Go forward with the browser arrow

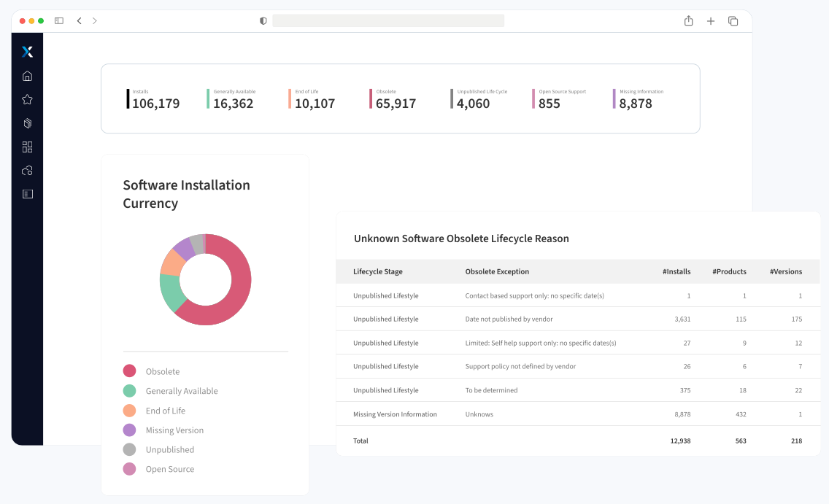tap(95, 20)
